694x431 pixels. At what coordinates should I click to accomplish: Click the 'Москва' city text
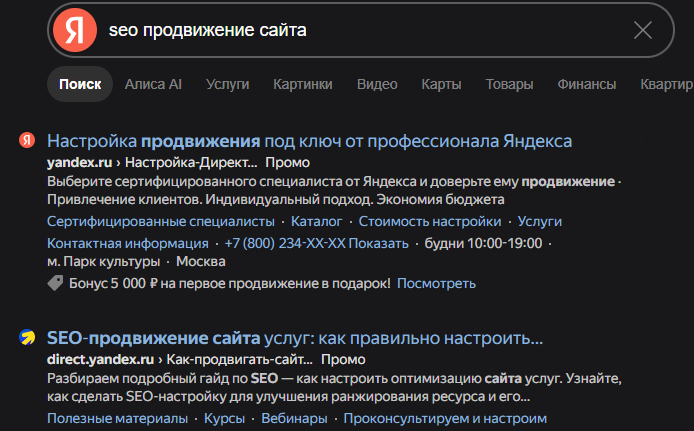click(201, 262)
